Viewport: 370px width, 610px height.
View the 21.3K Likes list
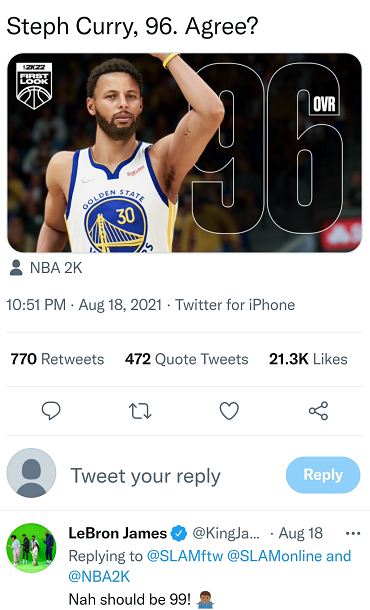click(308, 359)
